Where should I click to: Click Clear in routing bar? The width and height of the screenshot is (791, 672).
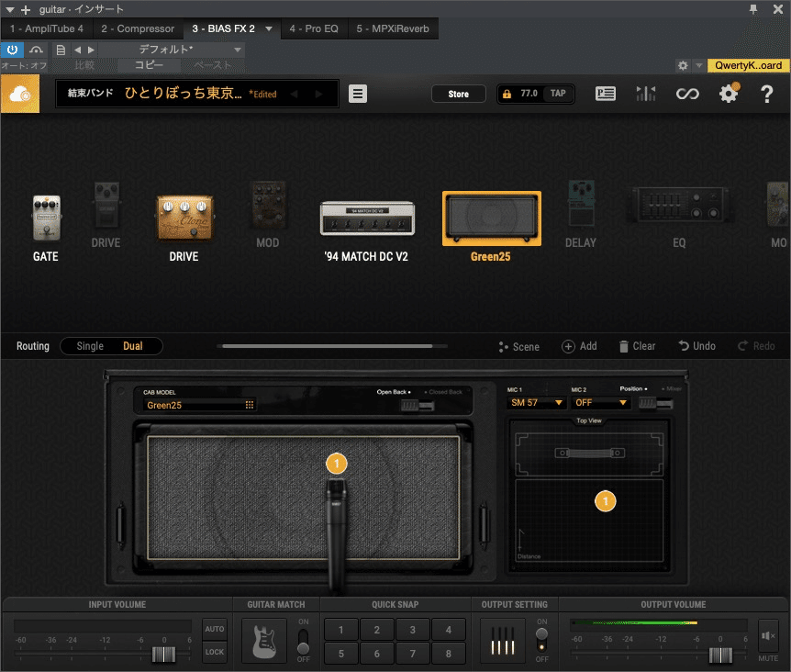click(x=637, y=346)
